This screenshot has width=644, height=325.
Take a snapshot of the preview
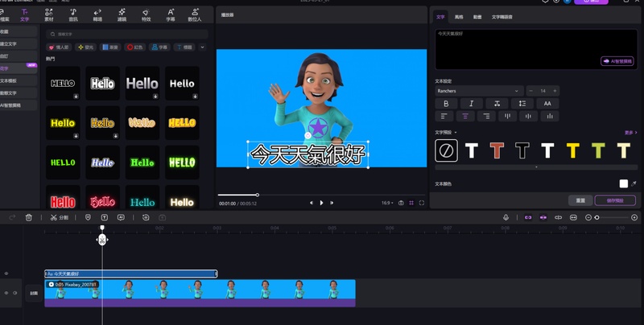click(x=401, y=203)
